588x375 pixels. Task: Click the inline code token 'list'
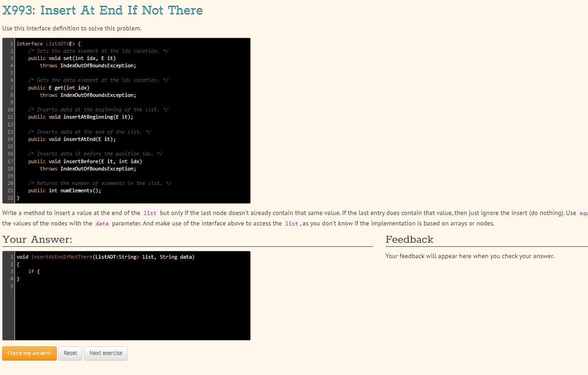(x=150, y=213)
